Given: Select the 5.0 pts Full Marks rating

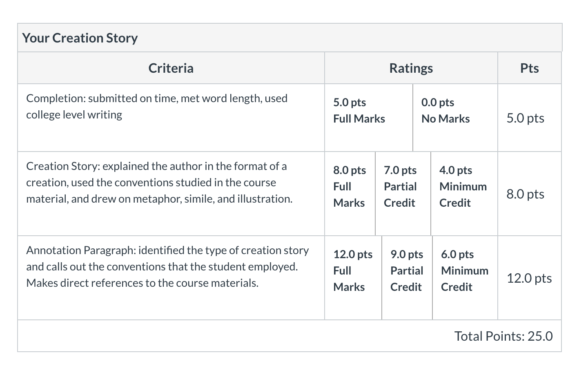Looking at the screenshot, I should pos(359,111).
